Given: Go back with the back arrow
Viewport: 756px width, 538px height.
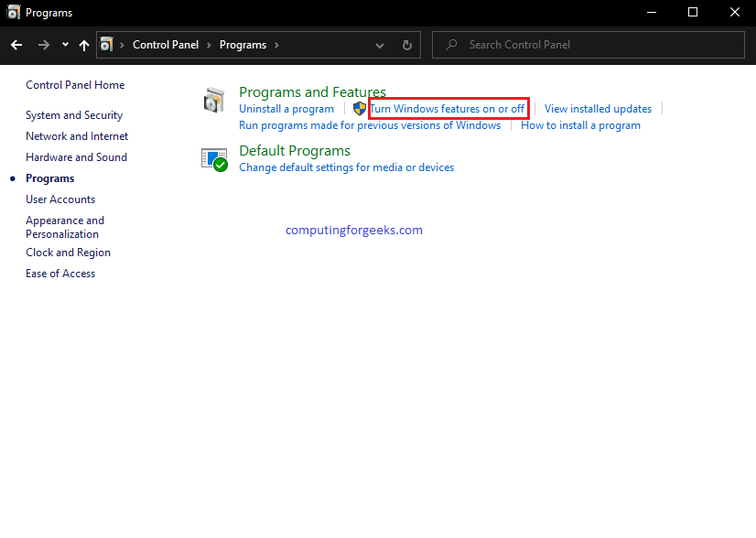Looking at the screenshot, I should (x=16, y=45).
